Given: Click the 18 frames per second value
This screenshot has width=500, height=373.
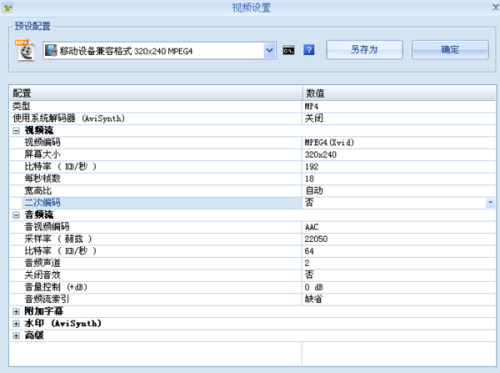Looking at the screenshot, I should (309, 179).
